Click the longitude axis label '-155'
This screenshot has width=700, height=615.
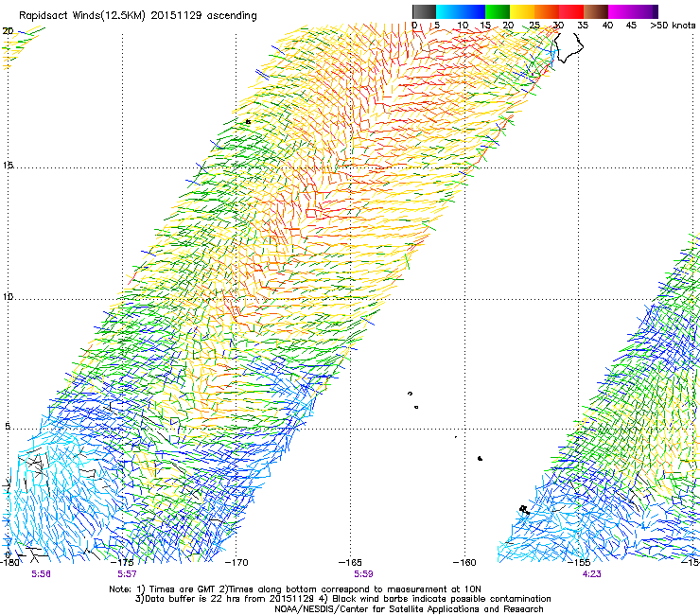pos(579,562)
